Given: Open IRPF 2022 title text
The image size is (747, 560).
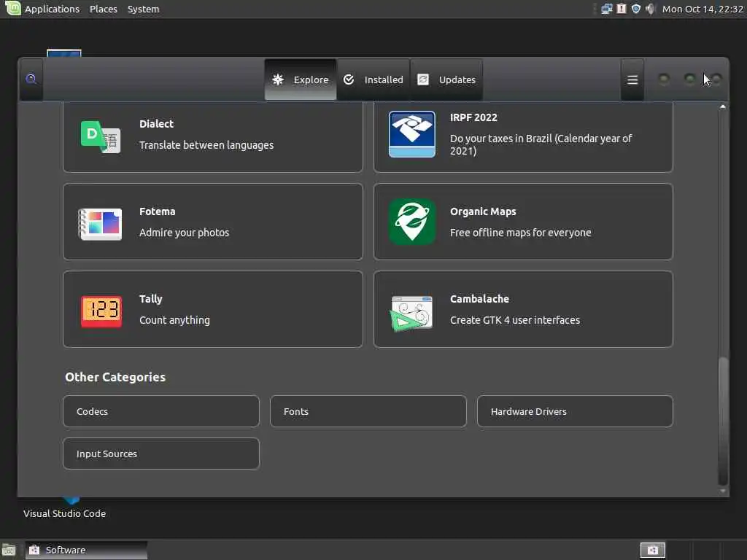Looking at the screenshot, I should pyautogui.click(x=473, y=117).
